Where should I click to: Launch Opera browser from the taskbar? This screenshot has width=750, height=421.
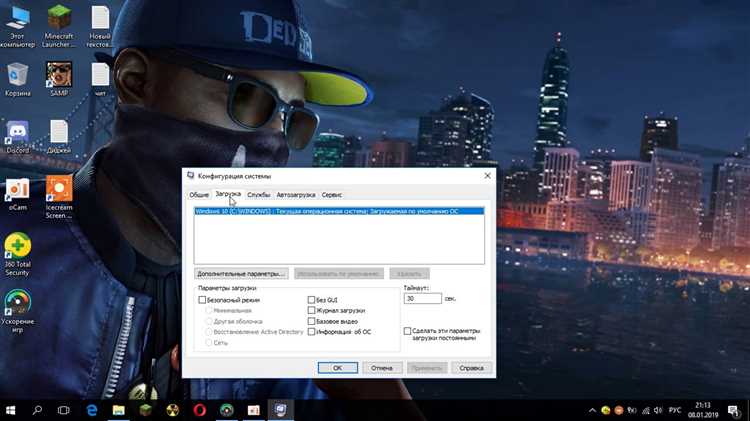(199, 410)
